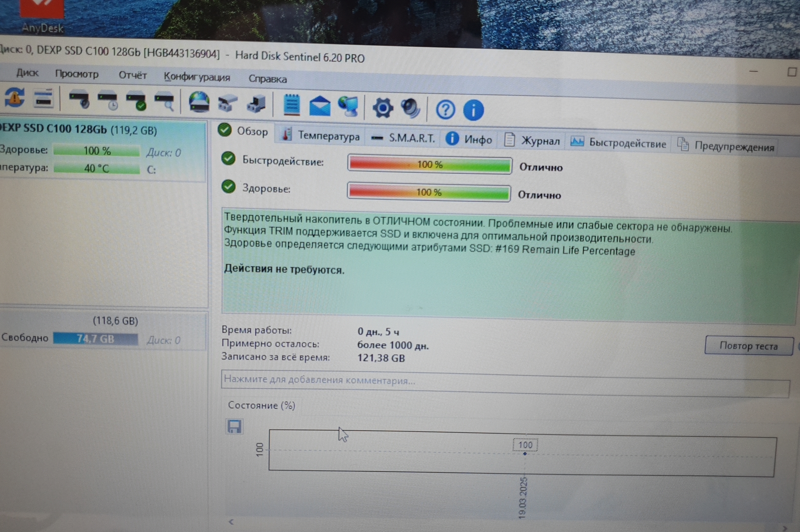Viewport: 800px width, 532px height.
Task: Click the save chart floppy disk icon
Action: coord(234,426)
